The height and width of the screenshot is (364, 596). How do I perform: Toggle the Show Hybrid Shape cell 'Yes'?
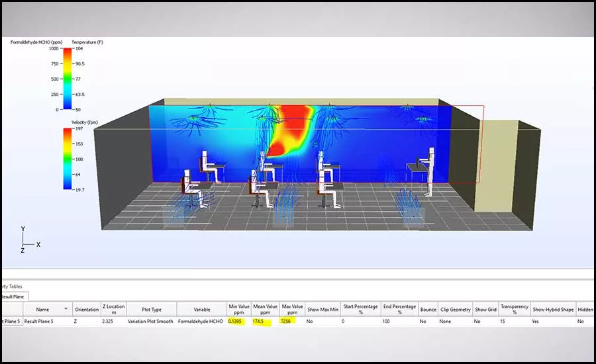tap(553, 321)
